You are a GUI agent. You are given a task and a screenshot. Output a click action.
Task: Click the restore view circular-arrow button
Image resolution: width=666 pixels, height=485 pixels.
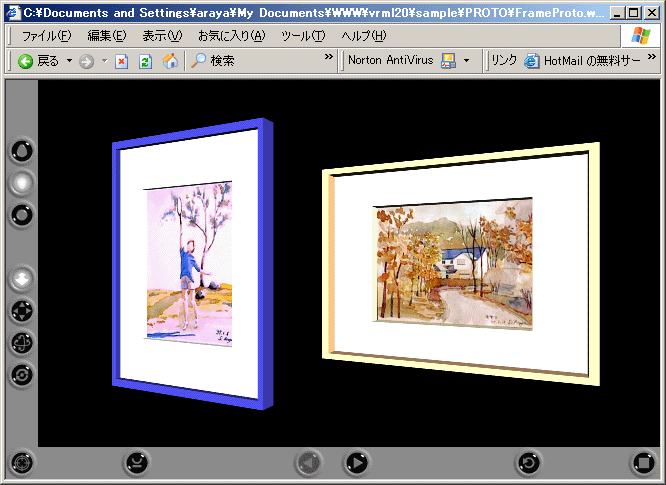tap(528, 462)
